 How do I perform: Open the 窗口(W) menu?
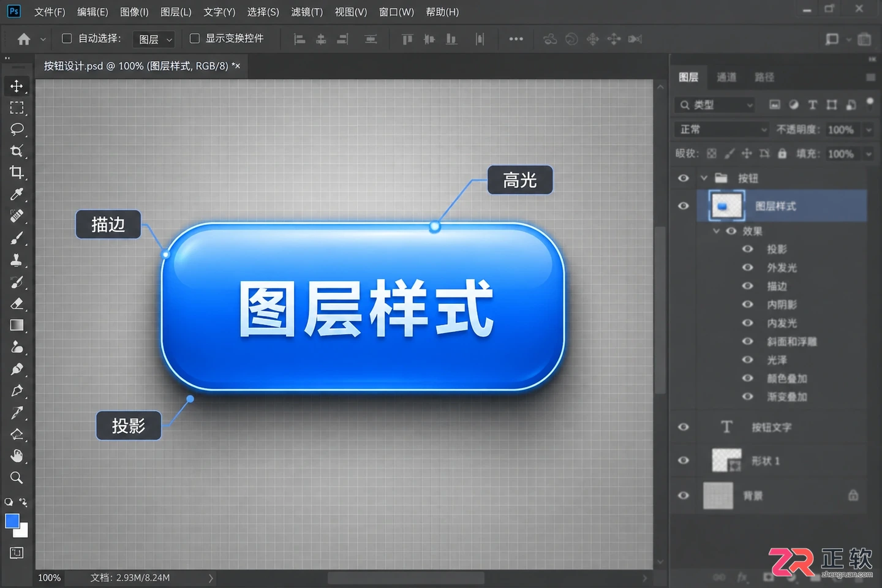[x=396, y=12]
